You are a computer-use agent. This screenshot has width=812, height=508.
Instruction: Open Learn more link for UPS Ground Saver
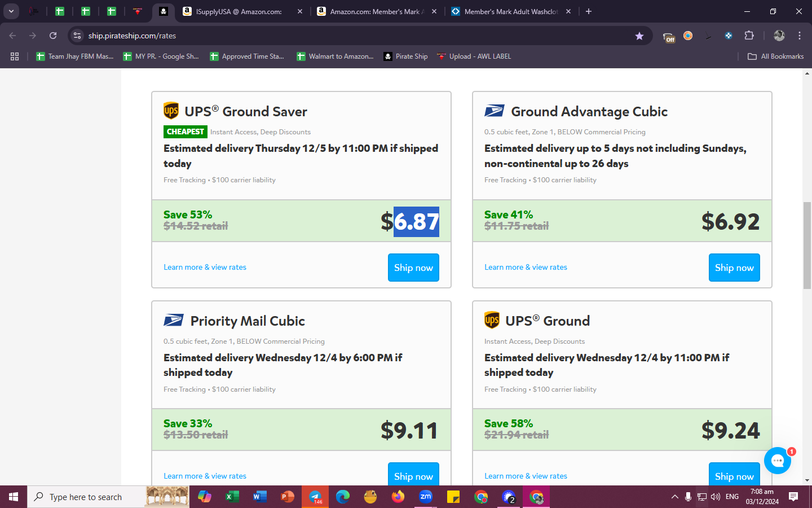click(x=205, y=267)
